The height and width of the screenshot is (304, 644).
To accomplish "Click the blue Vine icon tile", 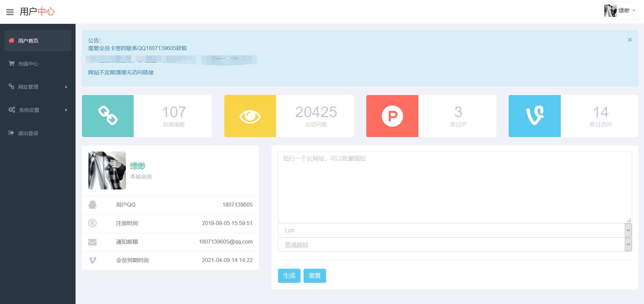I will point(535,116).
